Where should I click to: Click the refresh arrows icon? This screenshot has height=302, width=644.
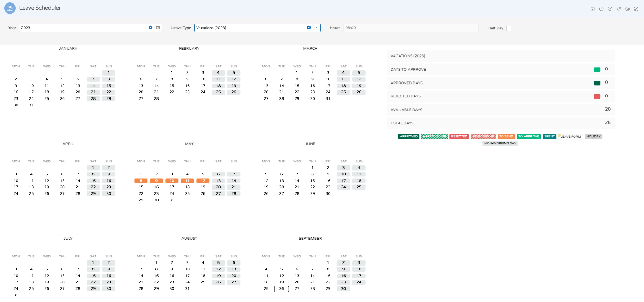[x=619, y=9]
